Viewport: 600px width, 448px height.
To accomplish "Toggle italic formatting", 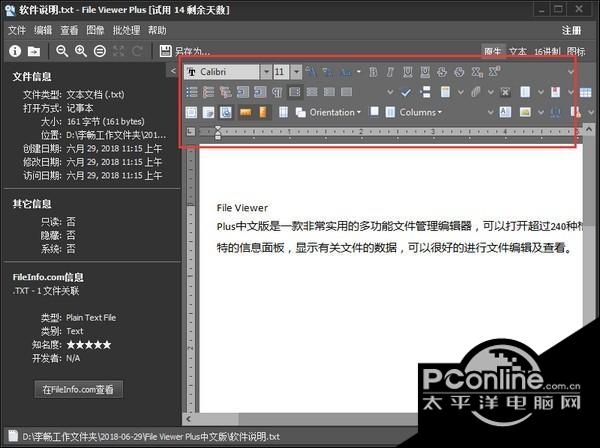I will [390, 72].
